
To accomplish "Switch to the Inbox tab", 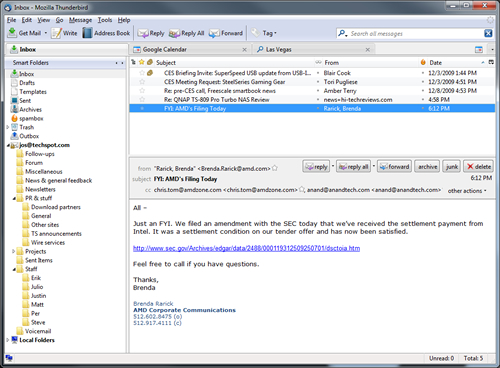I will tap(66, 49).
